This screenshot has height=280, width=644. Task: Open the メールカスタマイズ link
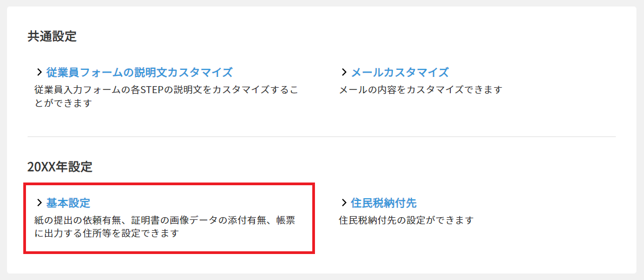400,72
